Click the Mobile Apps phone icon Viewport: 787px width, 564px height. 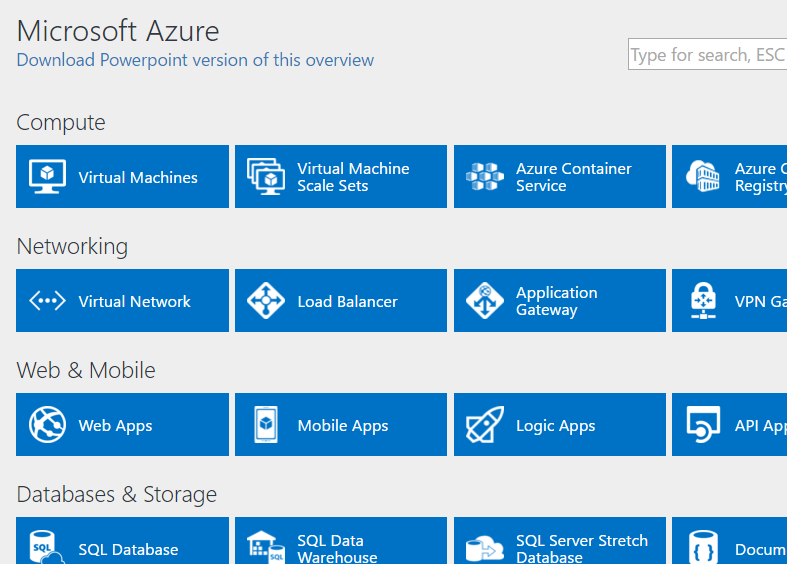(x=266, y=425)
